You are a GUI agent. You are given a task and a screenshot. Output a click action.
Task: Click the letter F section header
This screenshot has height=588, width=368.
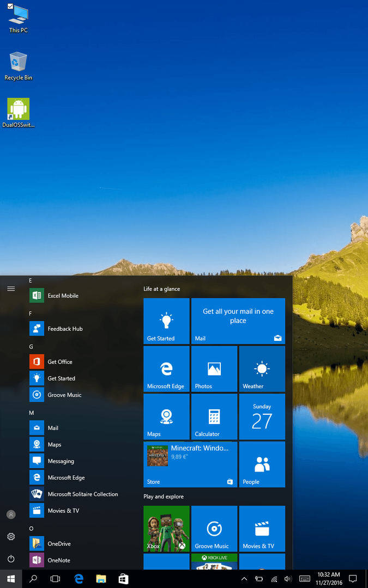pos(31,313)
